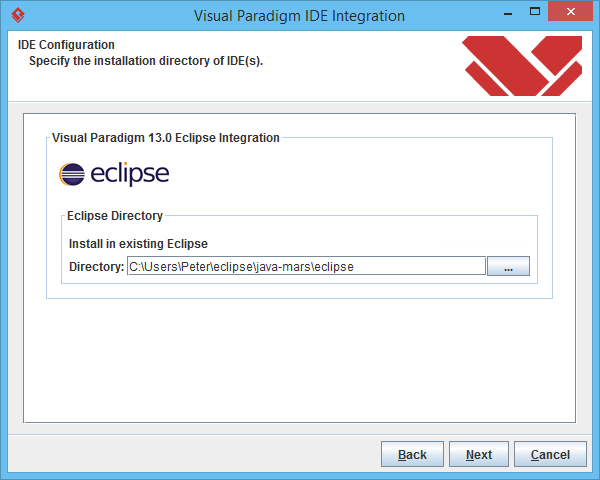
Task: Focus the Eclipse Directory path field
Action: click(x=306, y=266)
